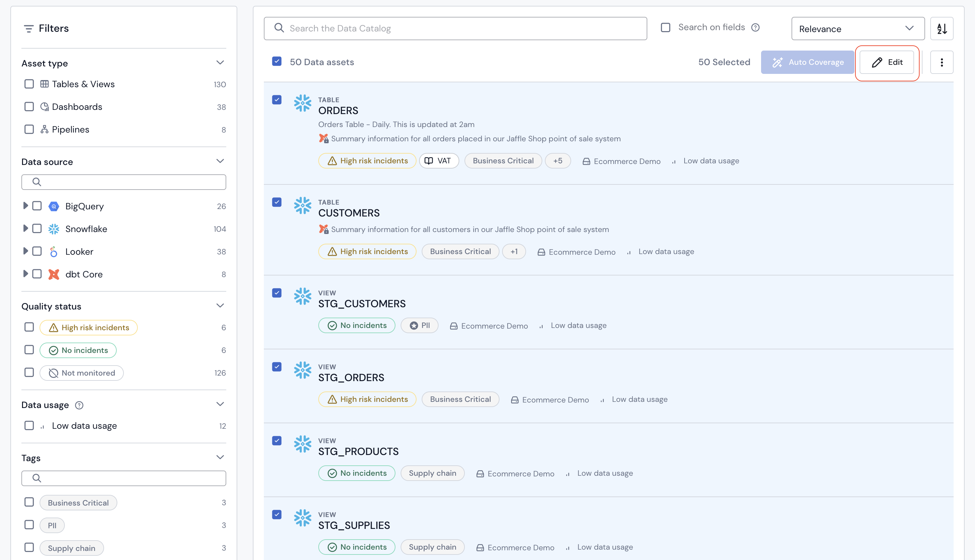975x560 pixels.
Task: Click the Data usage info icon
Action: pos(79,405)
